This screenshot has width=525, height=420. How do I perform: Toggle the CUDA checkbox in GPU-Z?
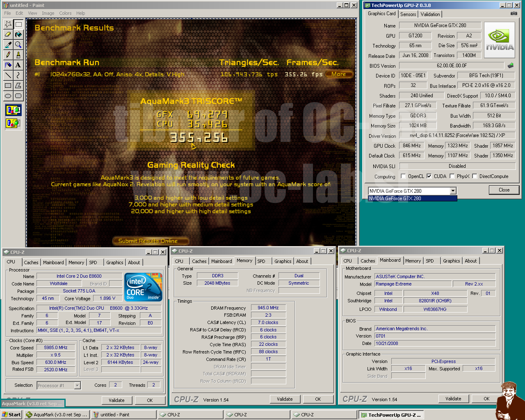[429, 176]
